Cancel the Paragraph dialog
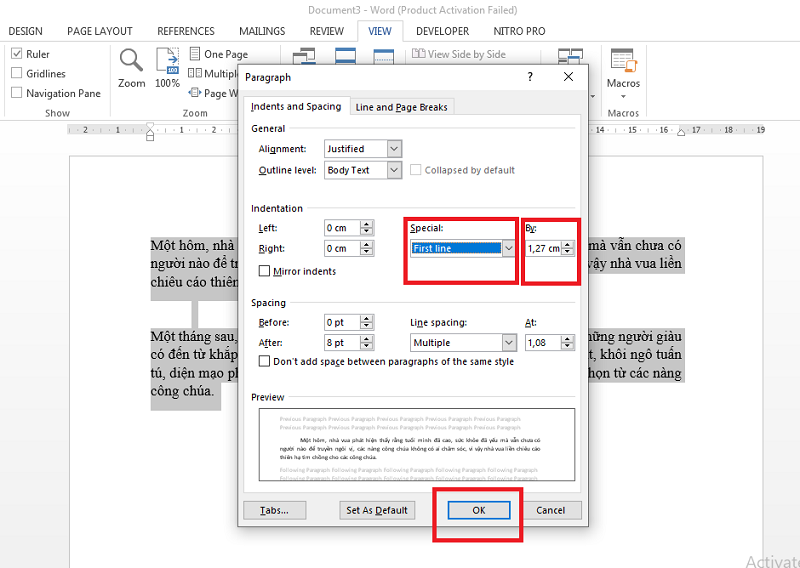 click(x=551, y=510)
